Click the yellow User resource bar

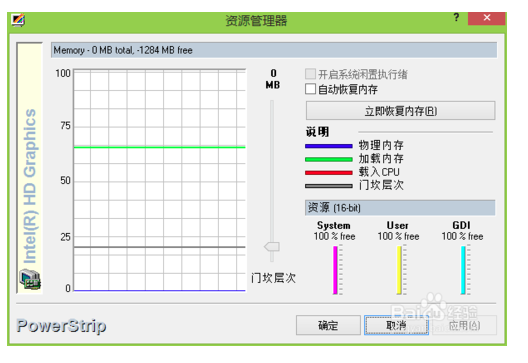[399, 270]
